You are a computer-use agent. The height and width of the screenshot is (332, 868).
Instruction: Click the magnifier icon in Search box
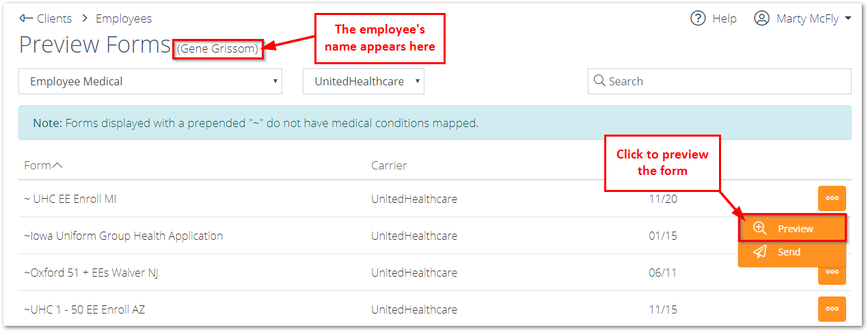click(x=599, y=81)
